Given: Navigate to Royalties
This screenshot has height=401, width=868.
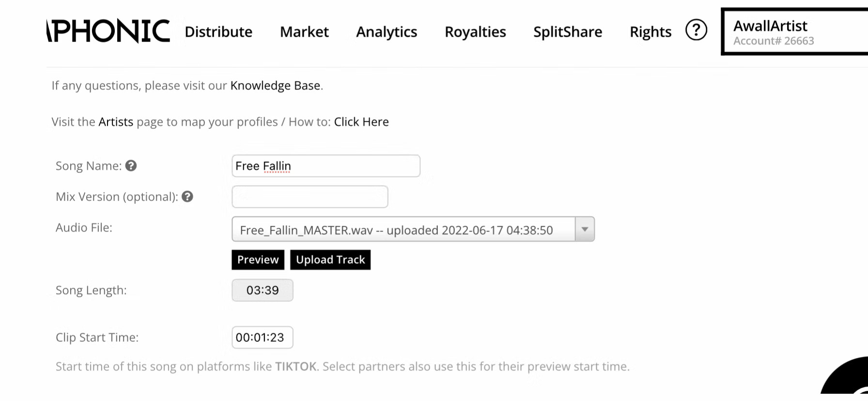Looking at the screenshot, I should point(475,32).
